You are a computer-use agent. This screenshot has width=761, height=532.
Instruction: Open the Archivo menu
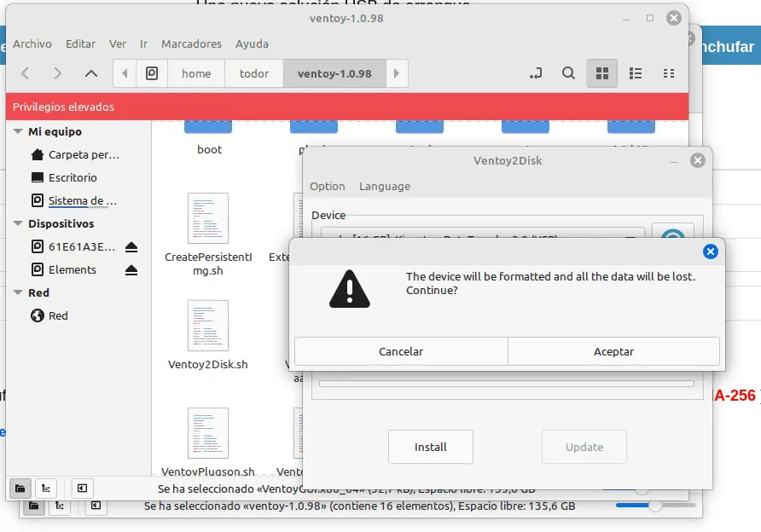point(32,43)
